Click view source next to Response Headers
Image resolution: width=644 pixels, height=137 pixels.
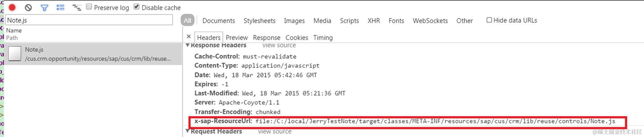pos(279,45)
